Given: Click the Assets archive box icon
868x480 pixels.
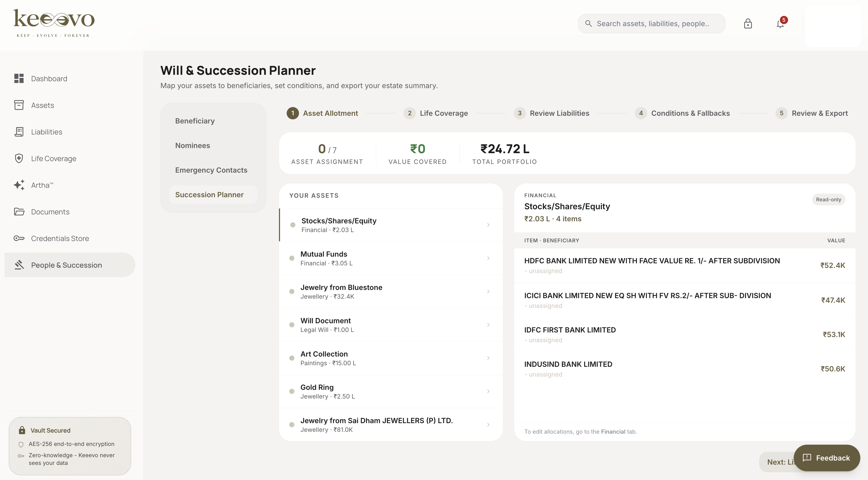Looking at the screenshot, I should pyautogui.click(x=19, y=105).
